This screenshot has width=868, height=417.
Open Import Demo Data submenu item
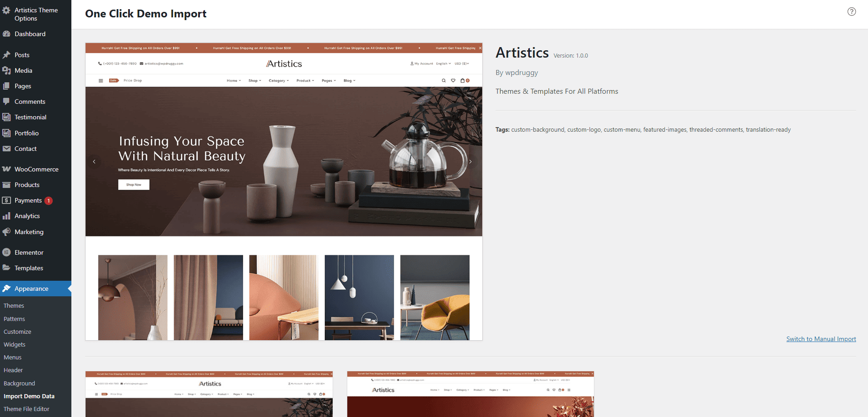coord(29,396)
